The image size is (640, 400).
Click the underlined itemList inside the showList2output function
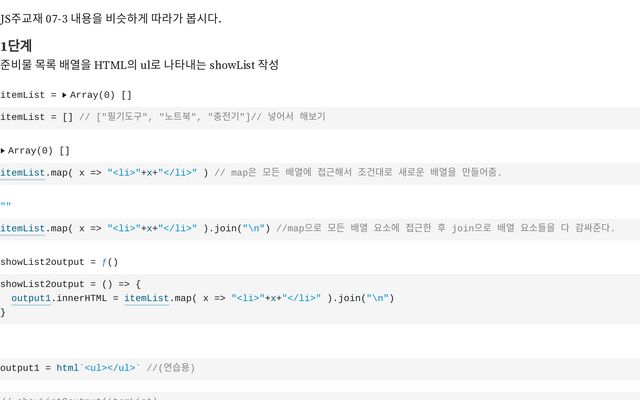[146, 298]
